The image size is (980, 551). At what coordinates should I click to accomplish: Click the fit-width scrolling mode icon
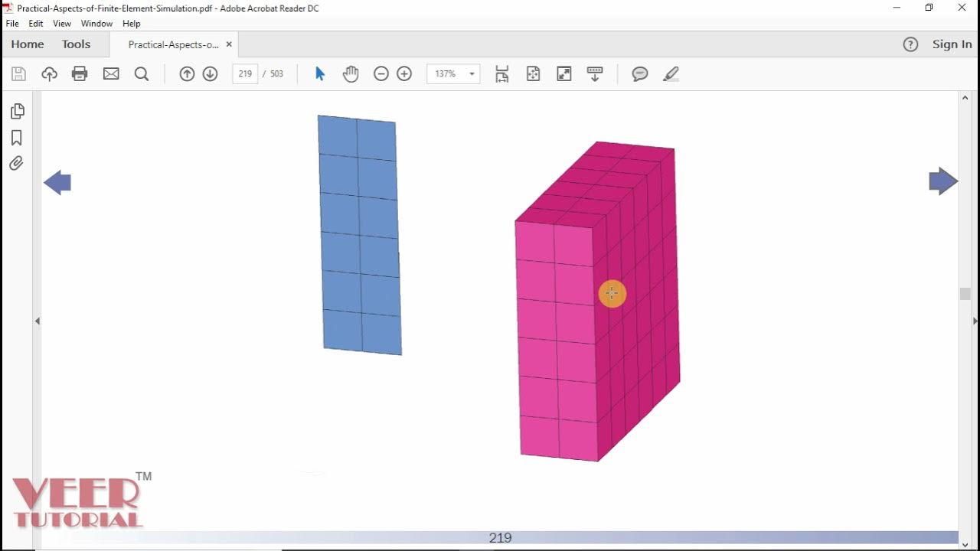coord(502,74)
